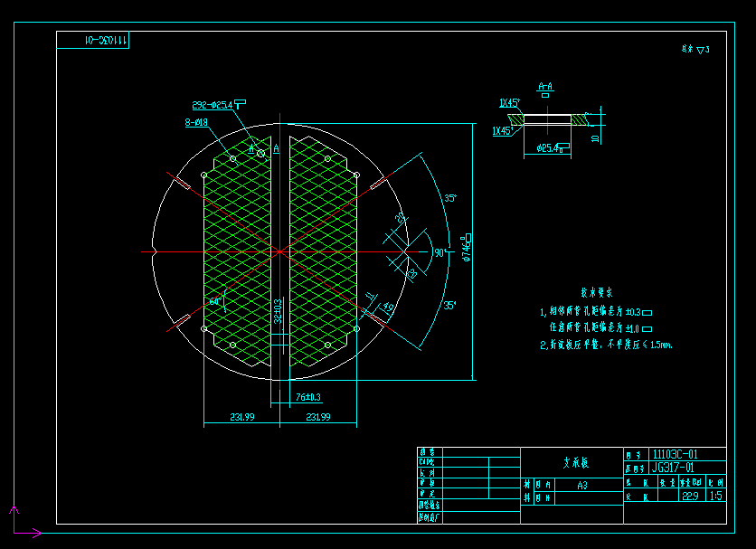Pick the technical note line containing ±0.3
This screenshot has height=549, width=756.
tap(596, 312)
